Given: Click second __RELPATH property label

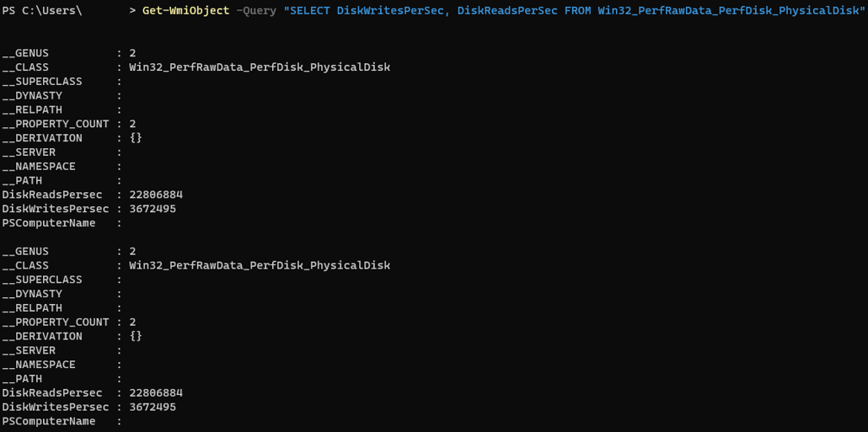Looking at the screenshot, I should pos(32,308).
